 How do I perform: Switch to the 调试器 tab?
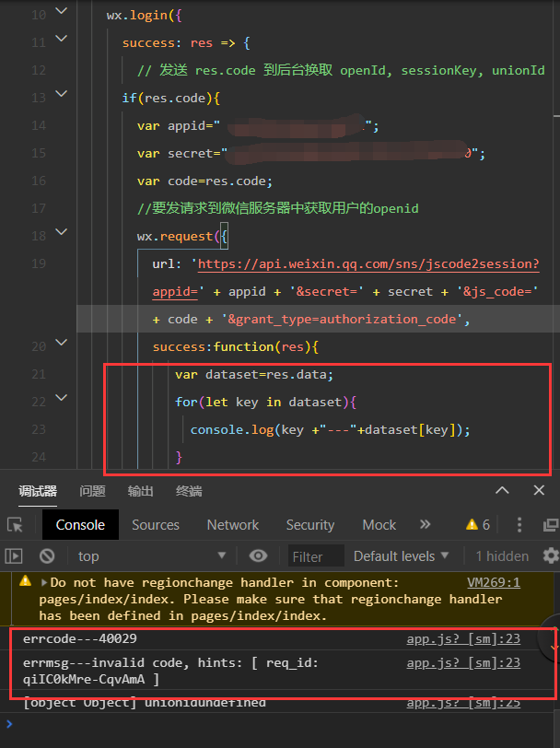pos(38,491)
